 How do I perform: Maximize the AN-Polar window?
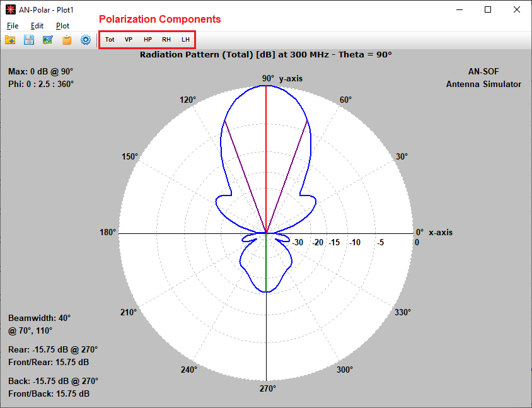[488, 9]
